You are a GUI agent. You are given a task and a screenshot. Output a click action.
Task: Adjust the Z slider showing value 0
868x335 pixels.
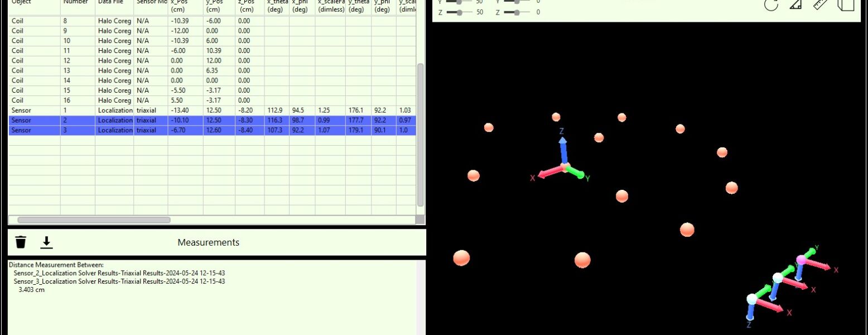click(x=517, y=12)
